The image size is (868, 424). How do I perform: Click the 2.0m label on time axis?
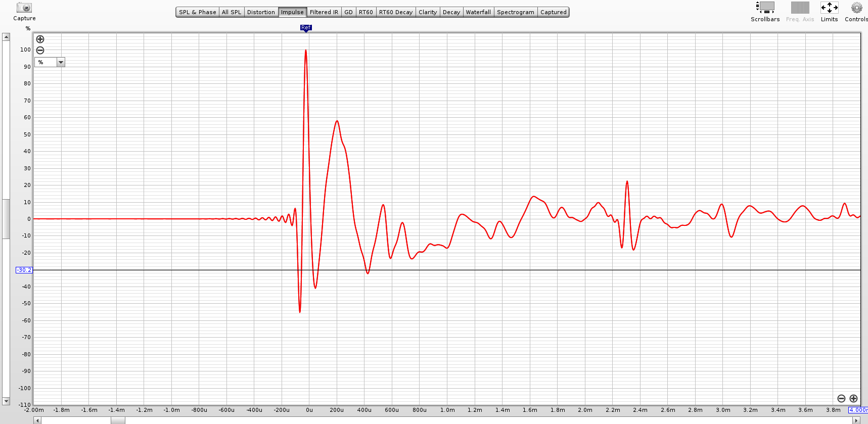[585, 410]
